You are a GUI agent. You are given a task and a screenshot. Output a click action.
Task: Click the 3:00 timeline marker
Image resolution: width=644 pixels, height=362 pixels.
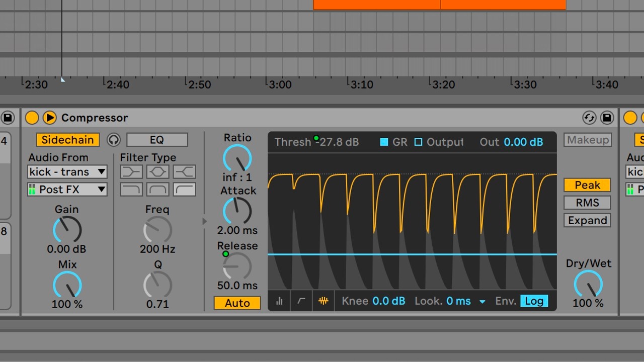(x=280, y=84)
